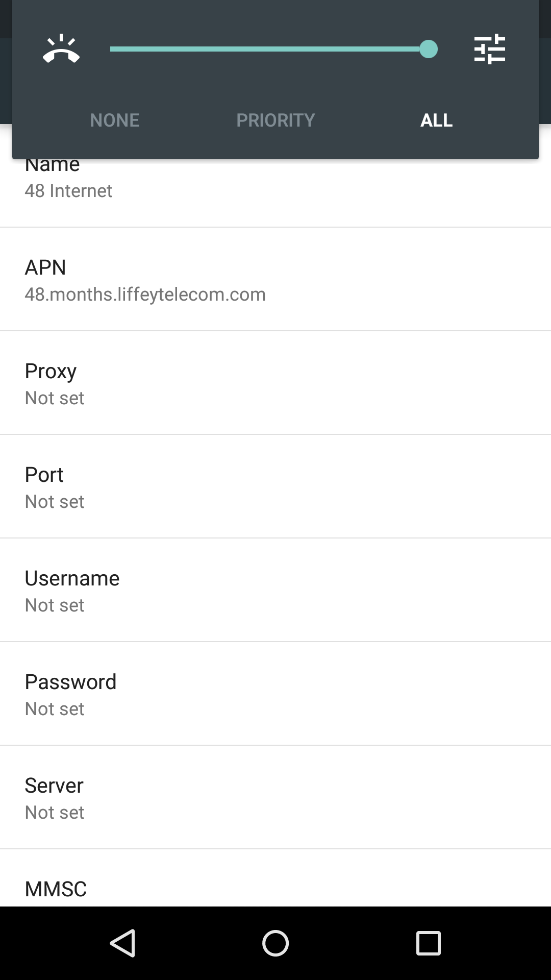Open the notification settings sliders icon
Image resolution: width=551 pixels, height=980 pixels.
click(490, 49)
